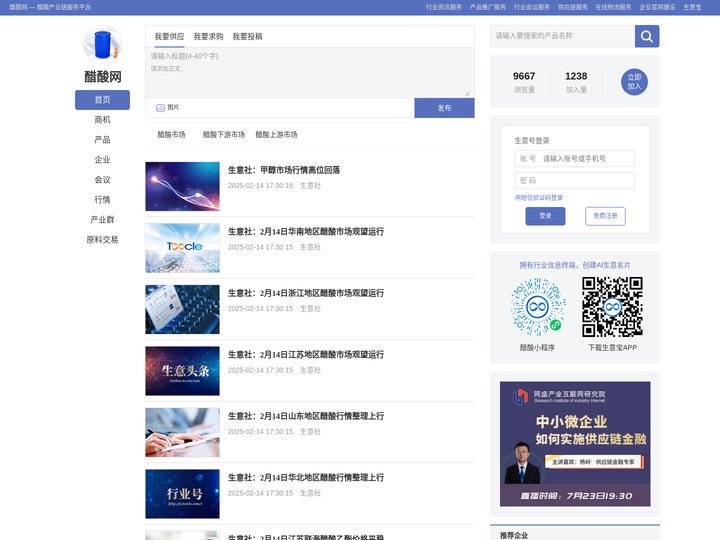Open article 华北地区醋酸行情整理上行
The width and height of the screenshot is (720, 540).
(306, 478)
